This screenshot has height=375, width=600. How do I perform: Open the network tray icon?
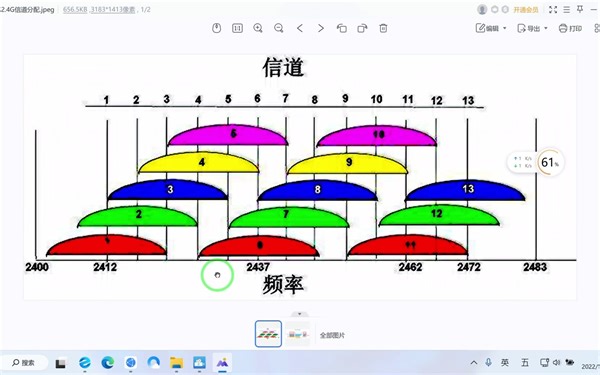point(544,362)
